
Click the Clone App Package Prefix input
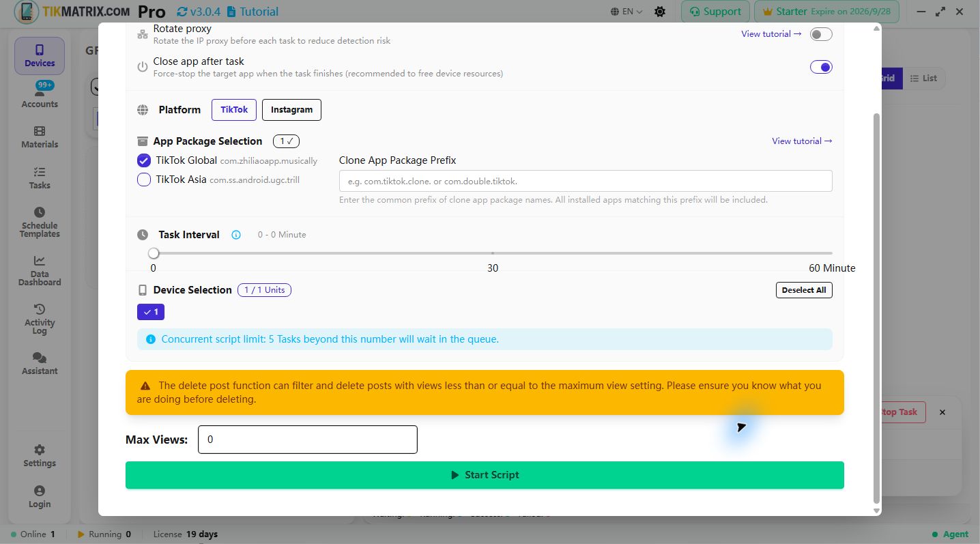pos(586,181)
